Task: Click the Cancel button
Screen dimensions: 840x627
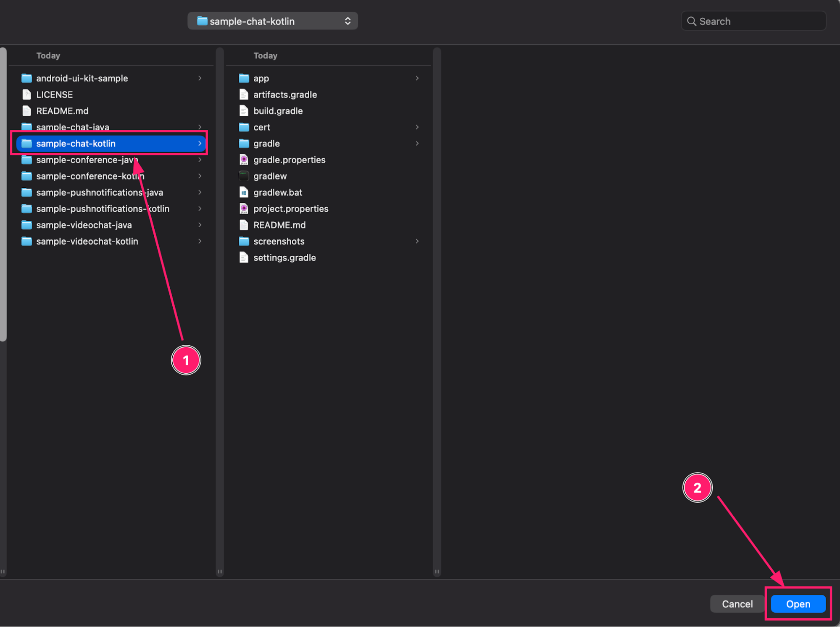Action: (737, 604)
